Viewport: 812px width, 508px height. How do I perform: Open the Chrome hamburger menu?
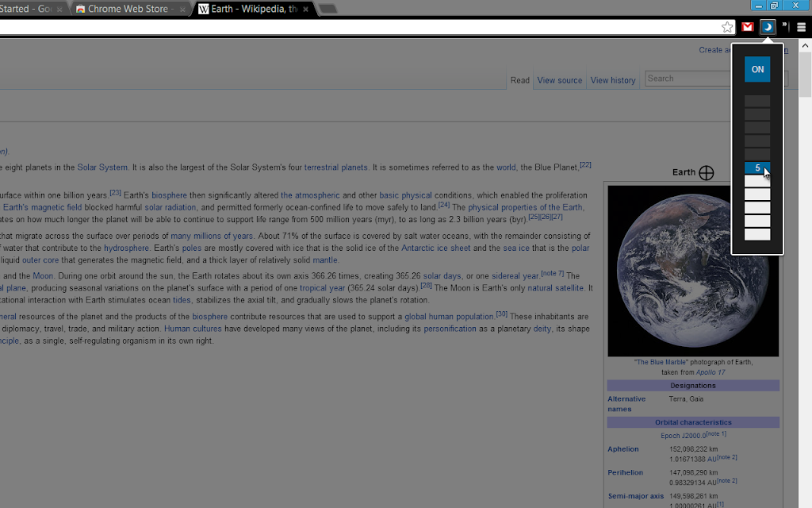tap(801, 27)
